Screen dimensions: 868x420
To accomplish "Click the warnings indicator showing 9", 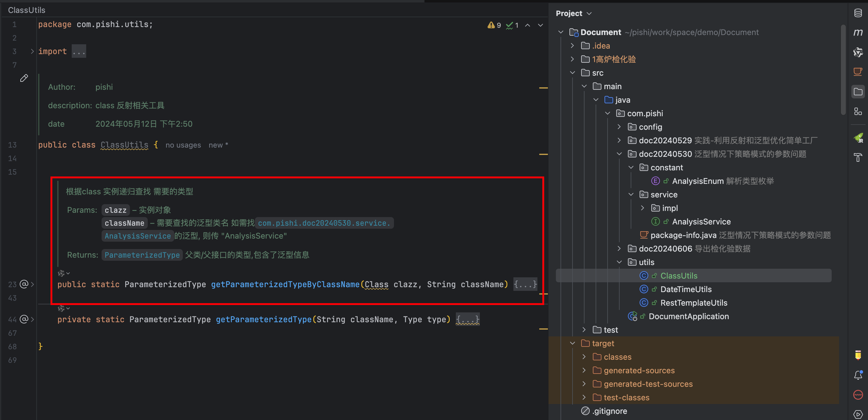I will pos(494,25).
